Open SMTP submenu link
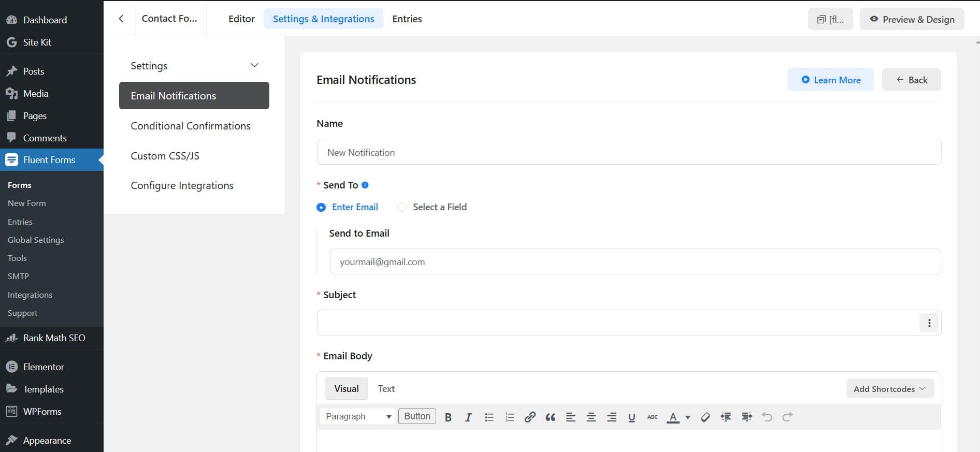The width and height of the screenshot is (980, 452). coord(18,276)
